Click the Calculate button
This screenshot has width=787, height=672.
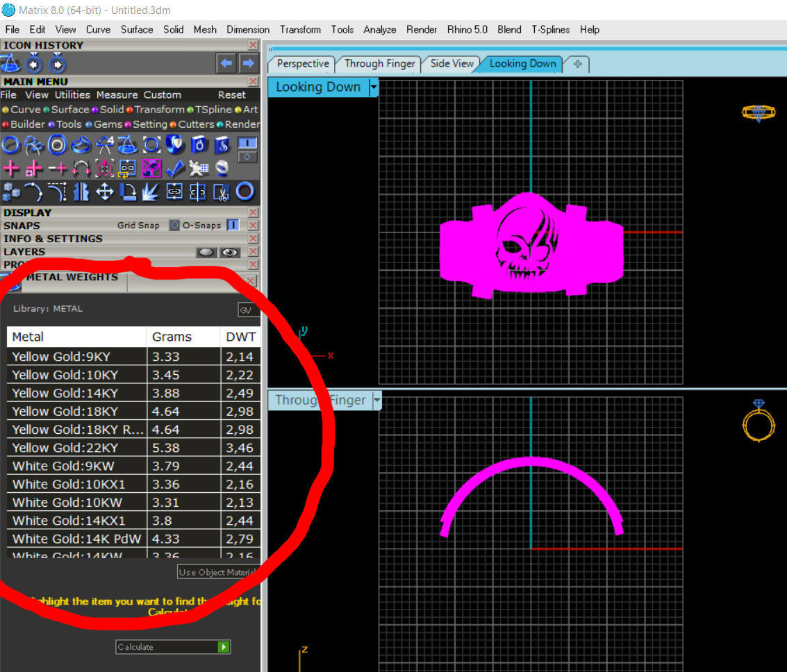[173, 647]
